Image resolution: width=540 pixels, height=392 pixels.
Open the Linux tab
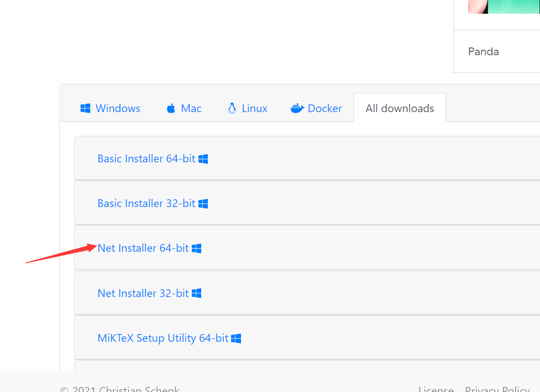pyautogui.click(x=247, y=108)
